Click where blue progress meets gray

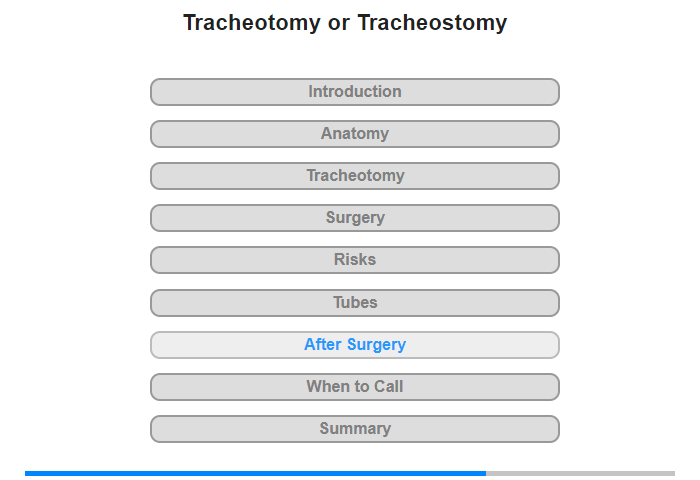tap(486, 473)
